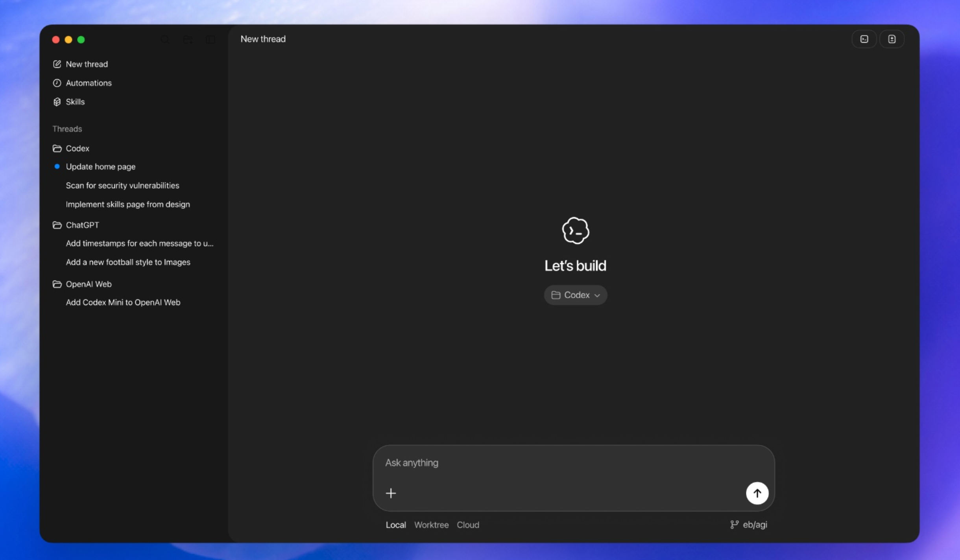This screenshot has height=560, width=960.
Task: Click the 'Threads' section label
Action: click(x=67, y=129)
